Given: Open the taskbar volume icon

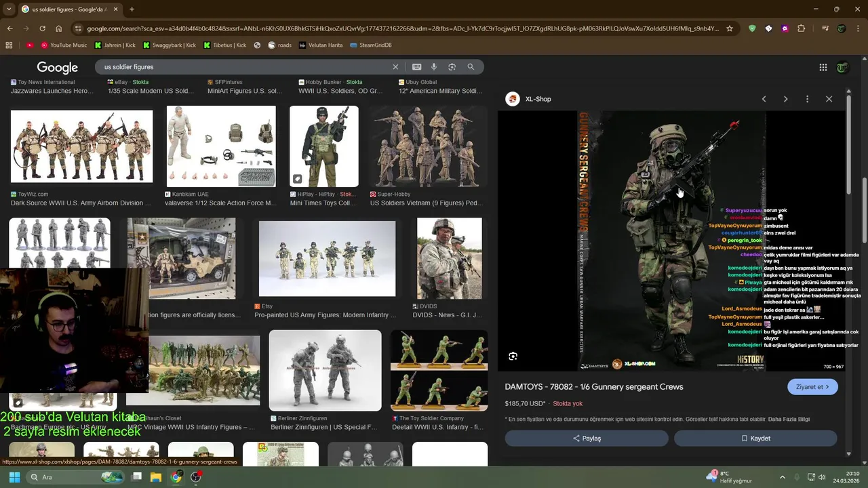Looking at the screenshot, I should (x=821, y=477).
